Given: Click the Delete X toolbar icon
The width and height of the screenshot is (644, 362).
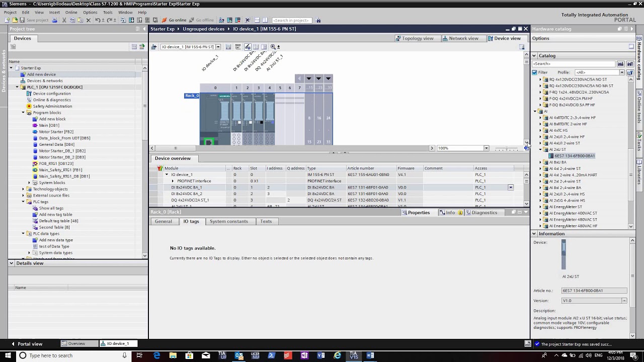Looking at the screenshot, I should point(89,20).
